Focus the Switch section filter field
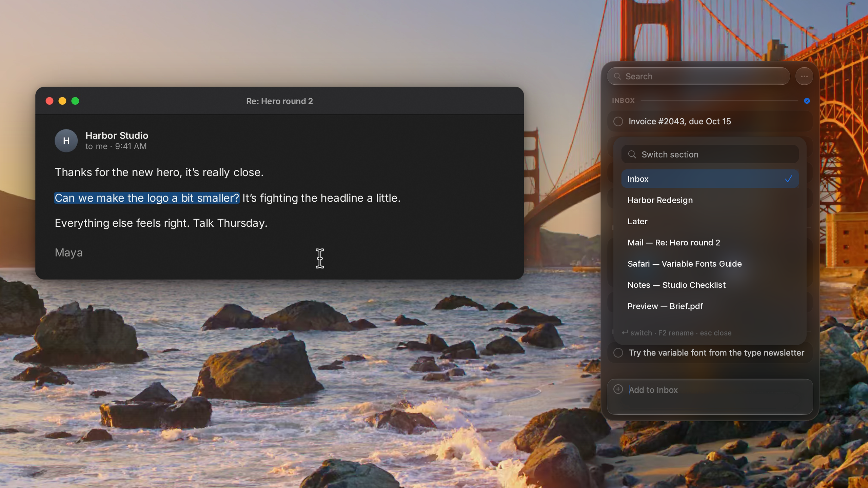 [x=710, y=155]
